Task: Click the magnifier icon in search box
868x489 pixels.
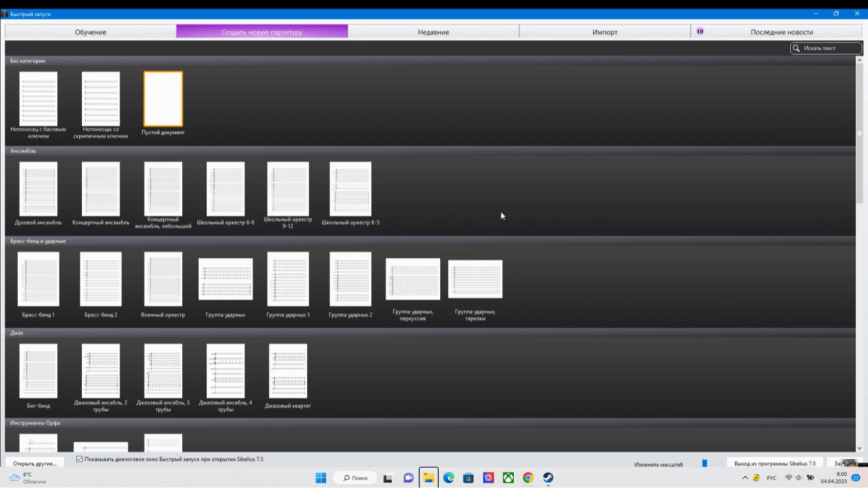Action: pos(796,48)
